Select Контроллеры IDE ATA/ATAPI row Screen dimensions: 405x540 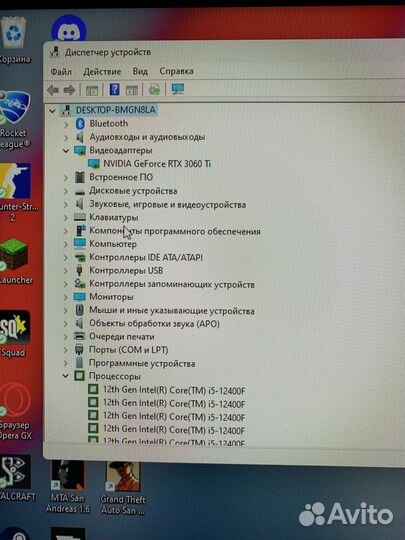pyautogui.click(x=146, y=257)
